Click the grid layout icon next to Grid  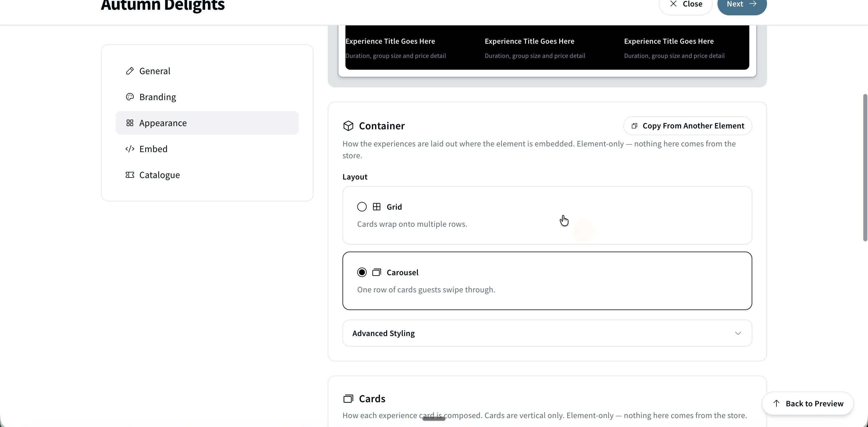[x=377, y=207]
